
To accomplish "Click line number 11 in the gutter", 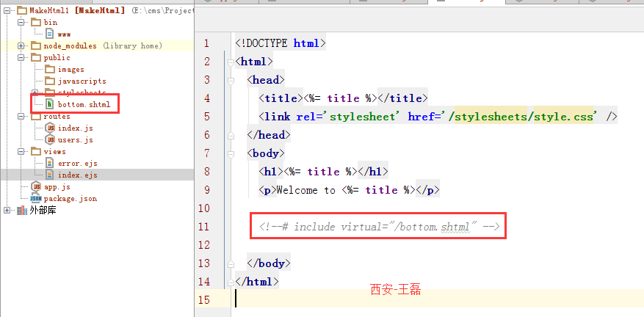I will click(203, 227).
